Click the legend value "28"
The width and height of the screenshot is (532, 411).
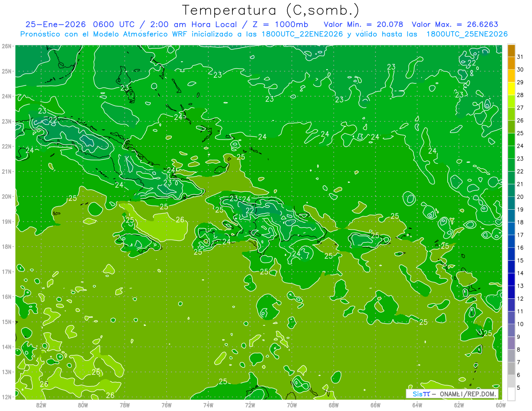520,95
